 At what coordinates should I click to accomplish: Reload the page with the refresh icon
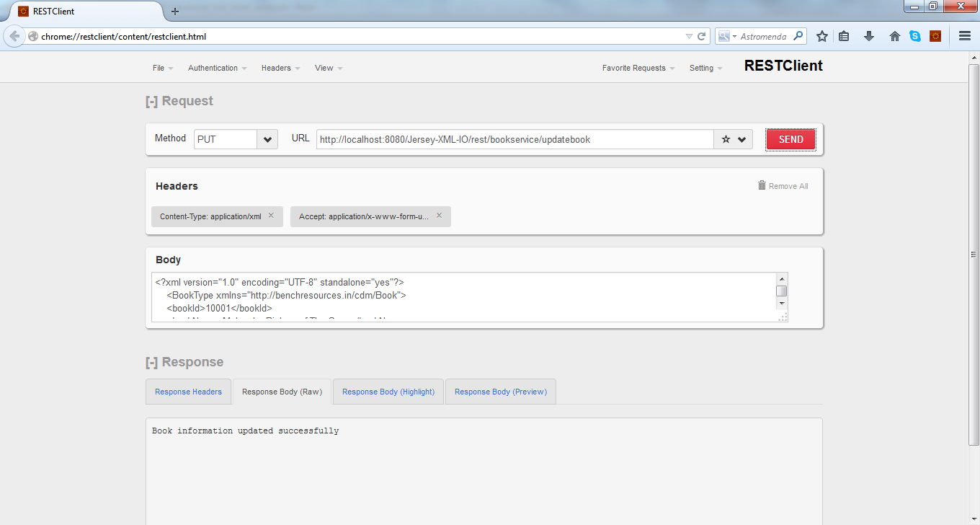pos(701,36)
